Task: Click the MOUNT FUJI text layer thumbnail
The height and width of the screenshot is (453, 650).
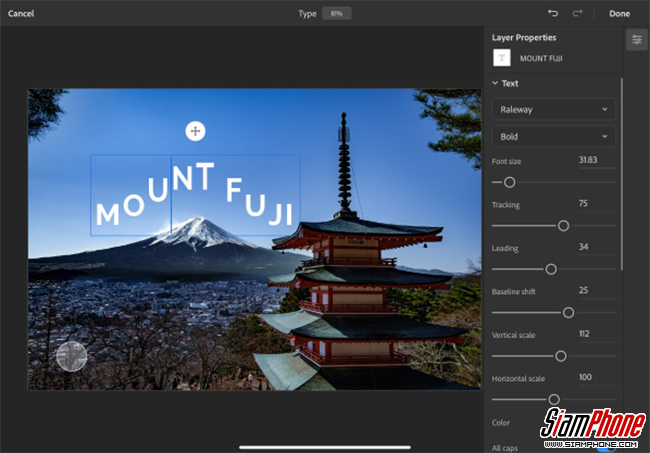Action: click(x=502, y=58)
